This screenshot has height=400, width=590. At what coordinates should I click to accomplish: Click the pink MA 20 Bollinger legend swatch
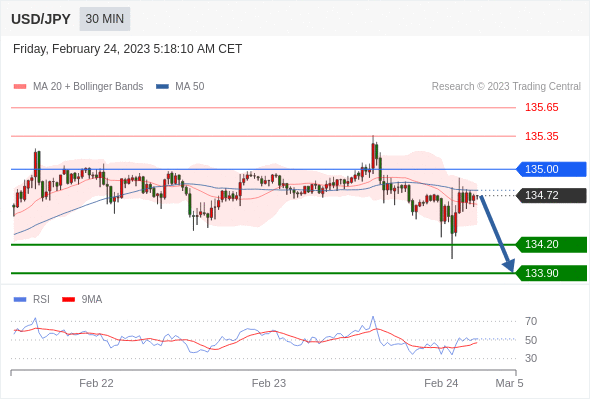20,87
